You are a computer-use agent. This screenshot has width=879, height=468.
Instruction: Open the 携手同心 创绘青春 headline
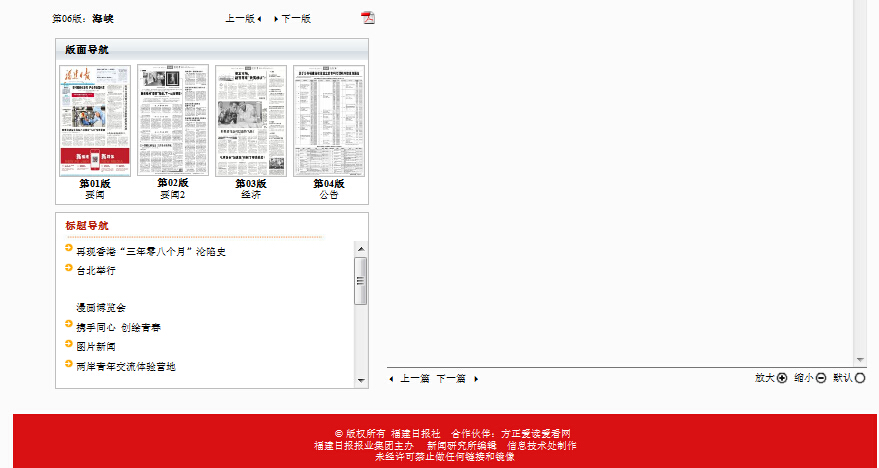118,327
